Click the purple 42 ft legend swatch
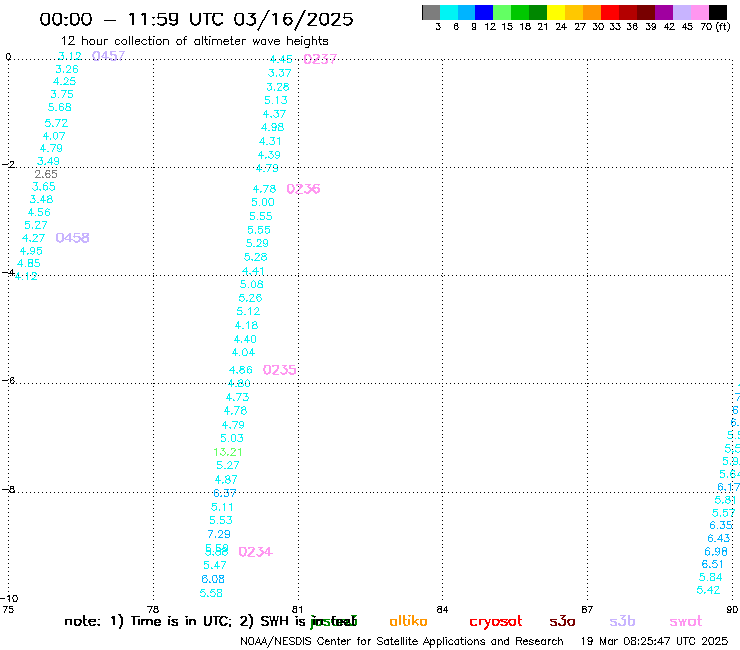 [x=664, y=13]
